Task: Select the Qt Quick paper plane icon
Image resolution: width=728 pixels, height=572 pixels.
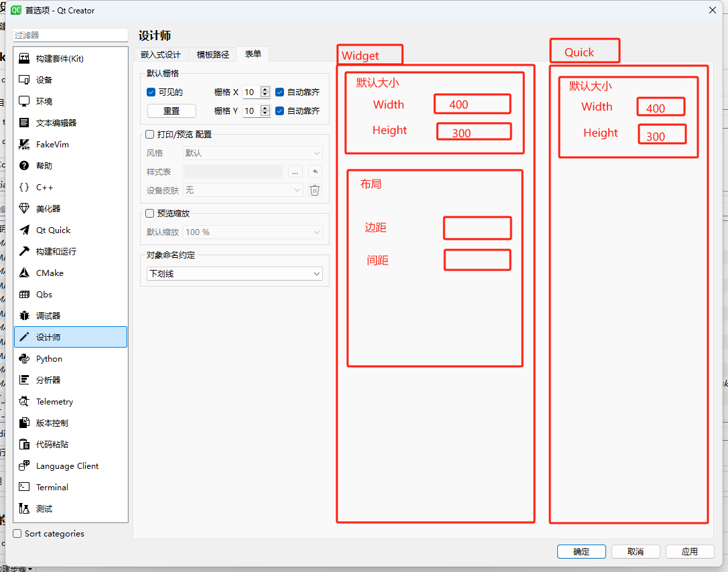Action: (x=24, y=230)
